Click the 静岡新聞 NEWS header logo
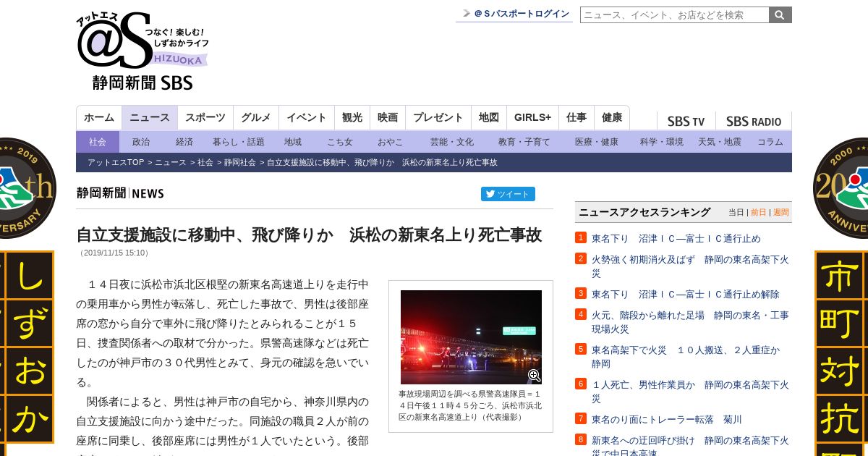Screen dimensions: 868x456 point(120,193)
